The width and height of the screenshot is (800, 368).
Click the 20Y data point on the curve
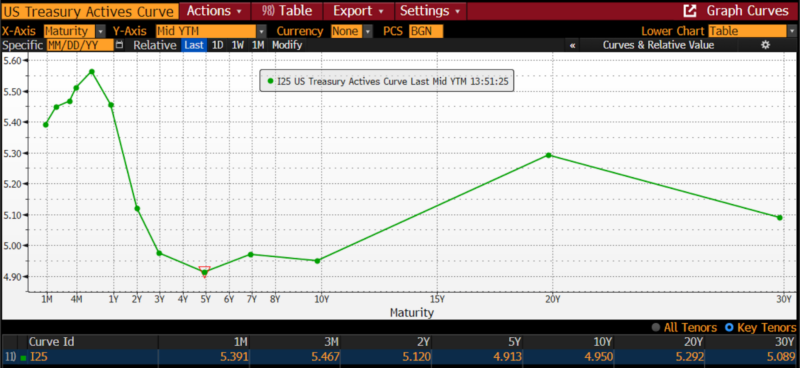click(x=548, y=155)
